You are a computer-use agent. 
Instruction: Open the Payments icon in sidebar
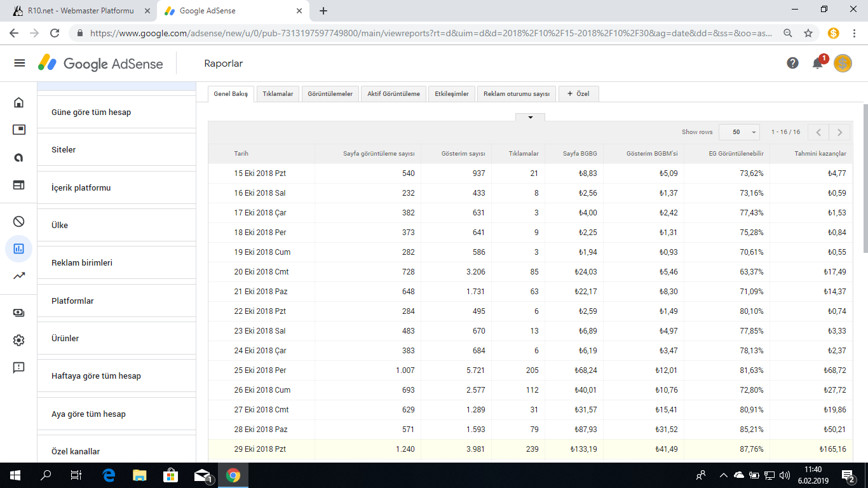tap(19, 313)
